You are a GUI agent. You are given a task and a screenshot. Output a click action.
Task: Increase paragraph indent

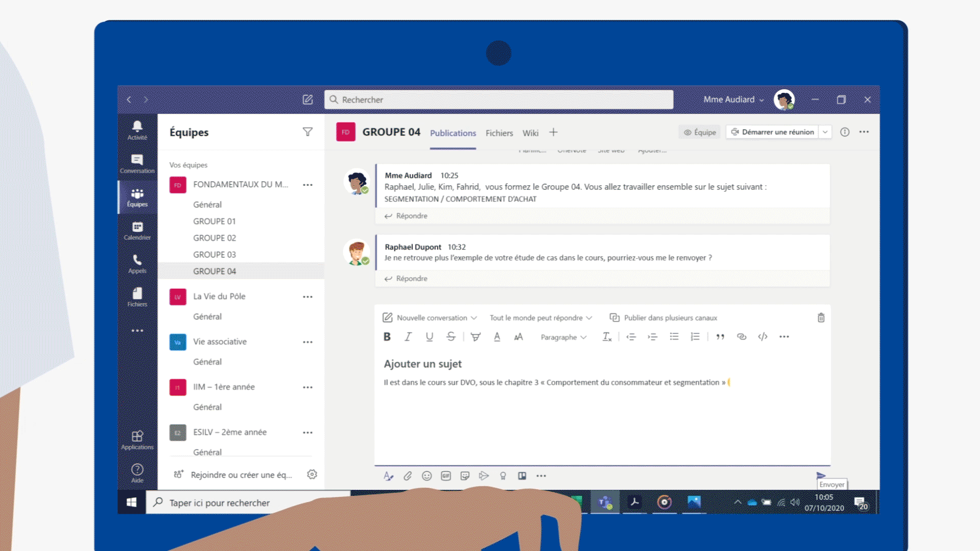(x=653, y=337)
